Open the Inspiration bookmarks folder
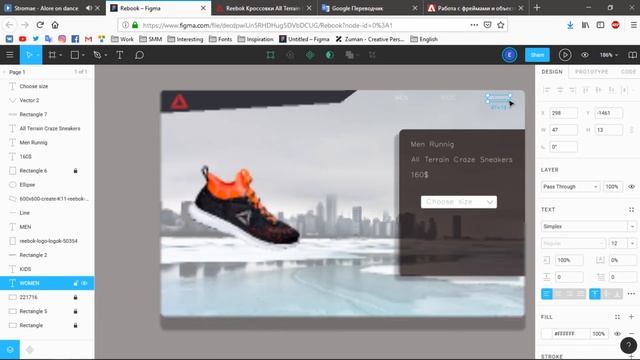Viewport: 640px width, 360px height. (256, 39)
